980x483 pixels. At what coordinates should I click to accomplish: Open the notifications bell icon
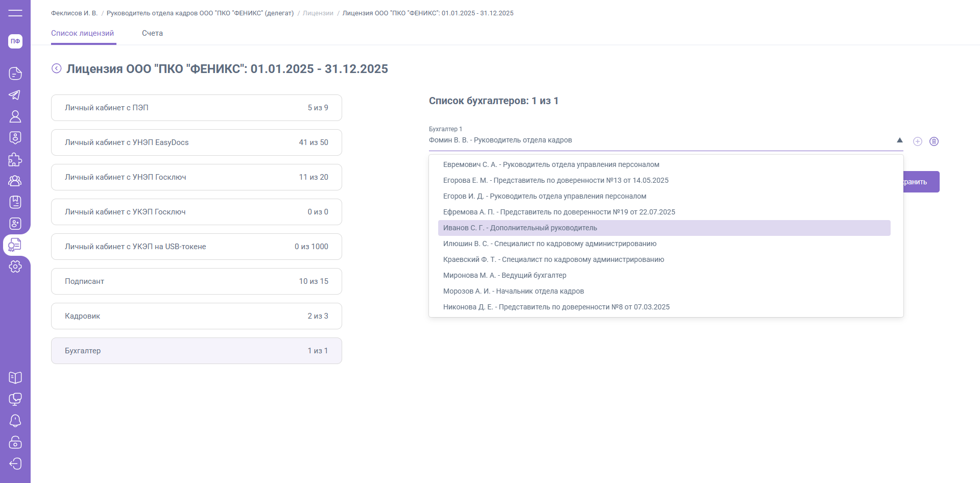[15, 420]
